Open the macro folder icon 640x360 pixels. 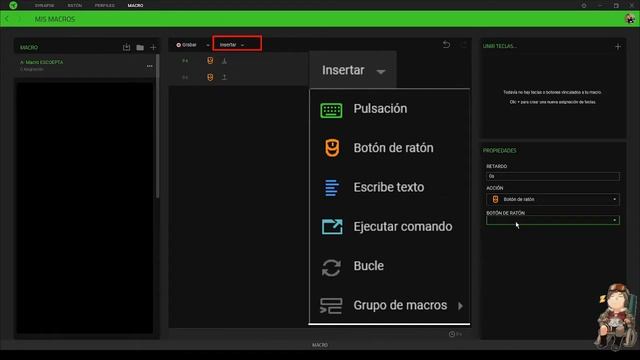140,48
